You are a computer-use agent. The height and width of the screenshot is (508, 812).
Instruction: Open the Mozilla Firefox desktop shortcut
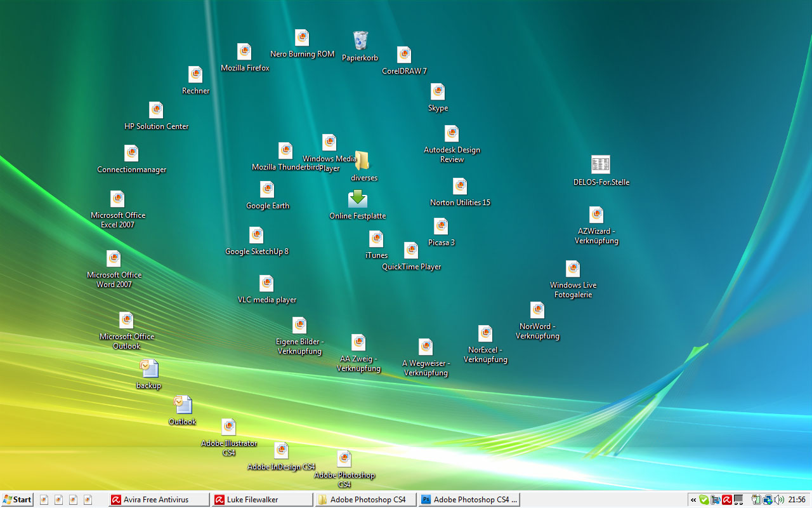[x=244, y=52]
